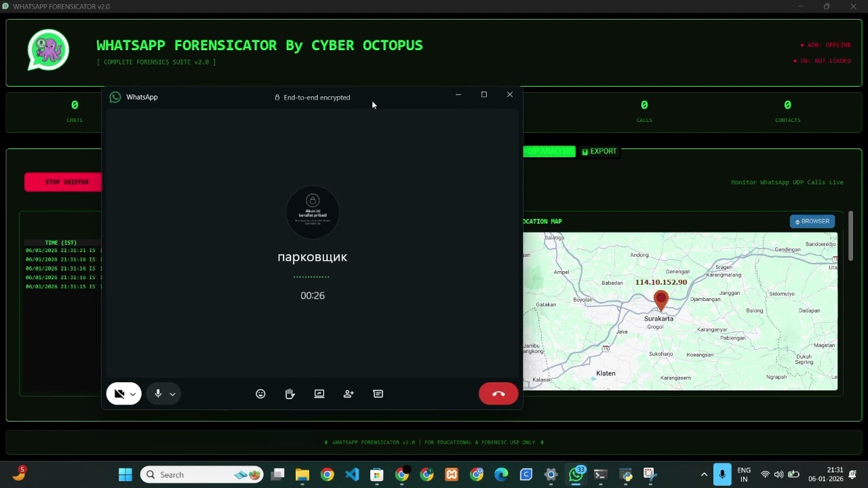
Task: Open the volume tray icon
Action: click(778, 474)
